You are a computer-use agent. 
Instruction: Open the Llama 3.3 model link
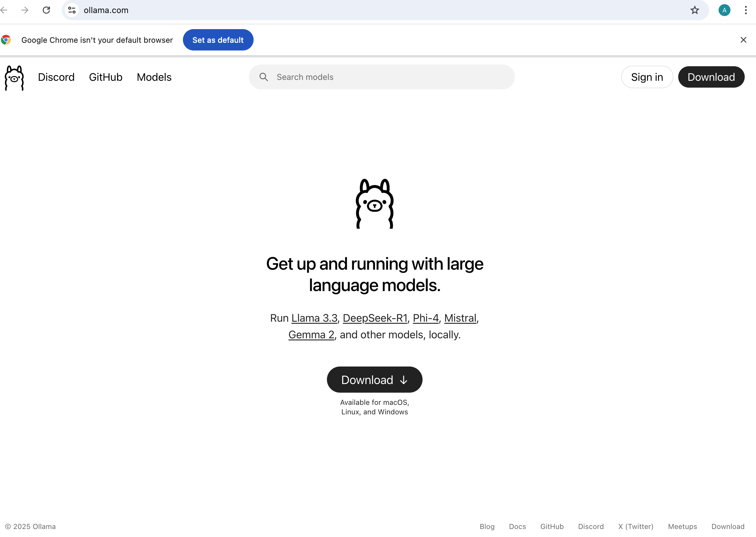click(314, 318)
